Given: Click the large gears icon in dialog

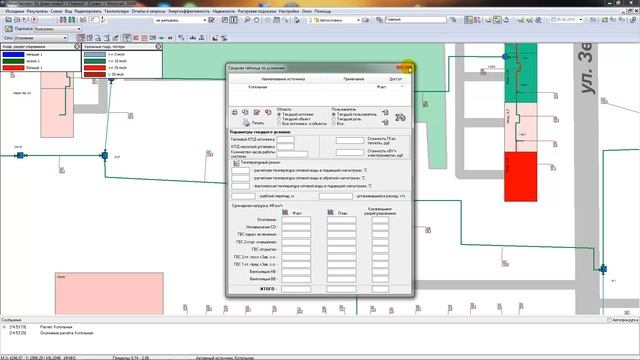Looking at the screenshot, I should pos(400,118).
